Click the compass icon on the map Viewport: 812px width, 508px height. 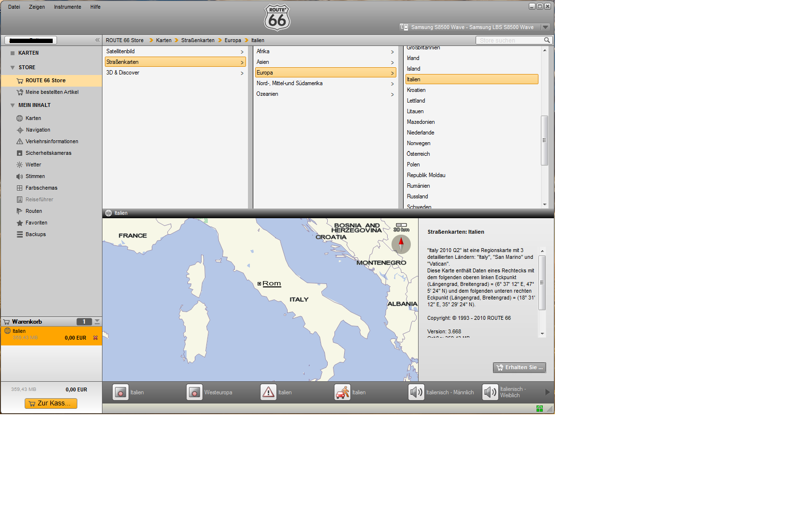coord(401,244)
